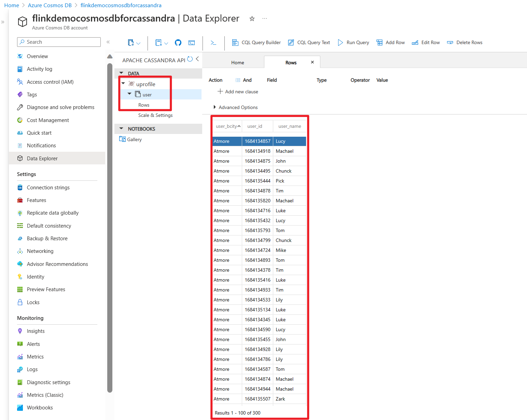Image resolution: width=527 pixels, height=420 pixels.
Task: Collapse the Cassandra API resource pane
Action: pyautogui.click(x=197, y=59)
